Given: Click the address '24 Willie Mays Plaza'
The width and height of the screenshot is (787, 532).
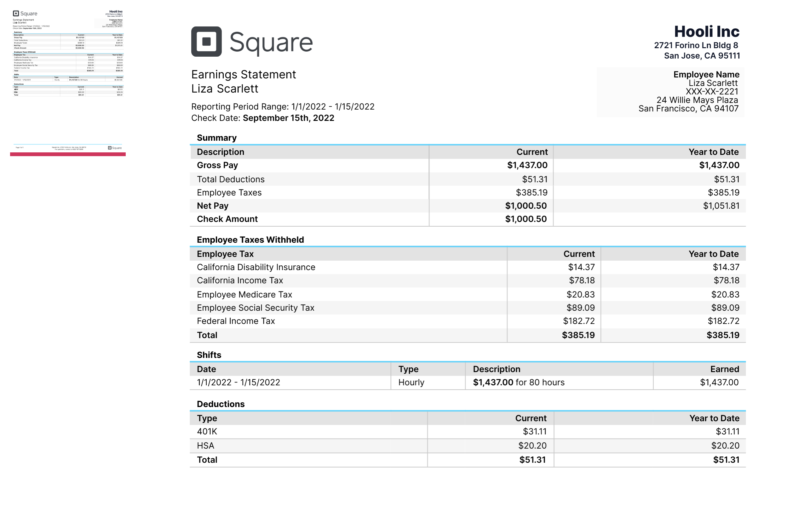Looking at the screenshot, I should tap(697, 100).
